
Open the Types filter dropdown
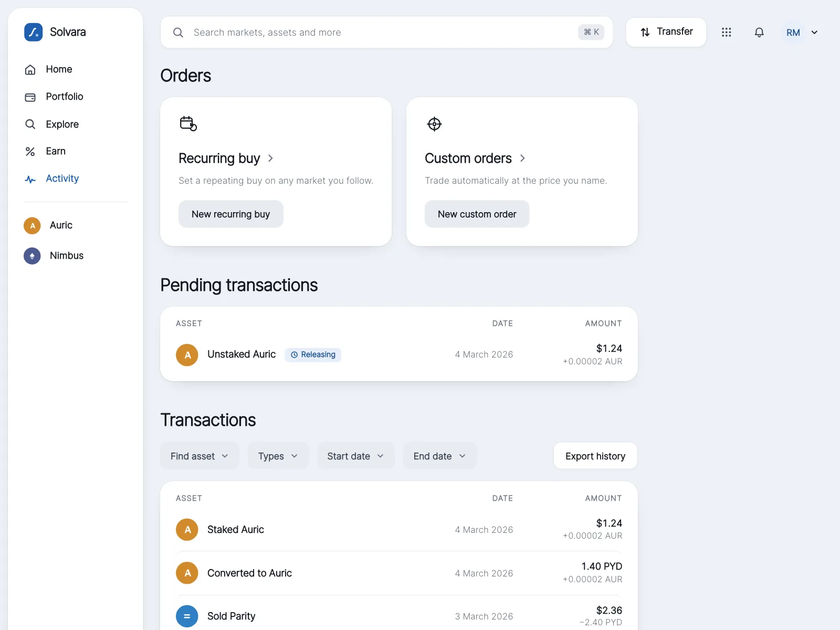point(278,456)
